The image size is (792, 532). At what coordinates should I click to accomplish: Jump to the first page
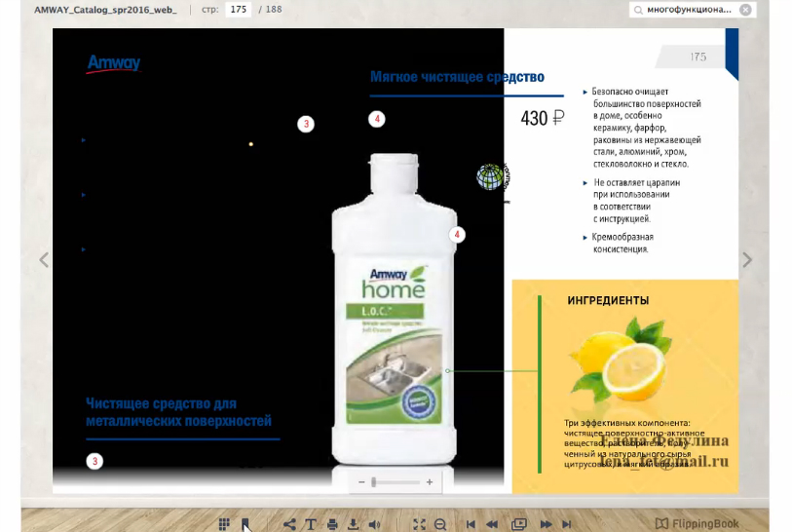tap(471, 524)
